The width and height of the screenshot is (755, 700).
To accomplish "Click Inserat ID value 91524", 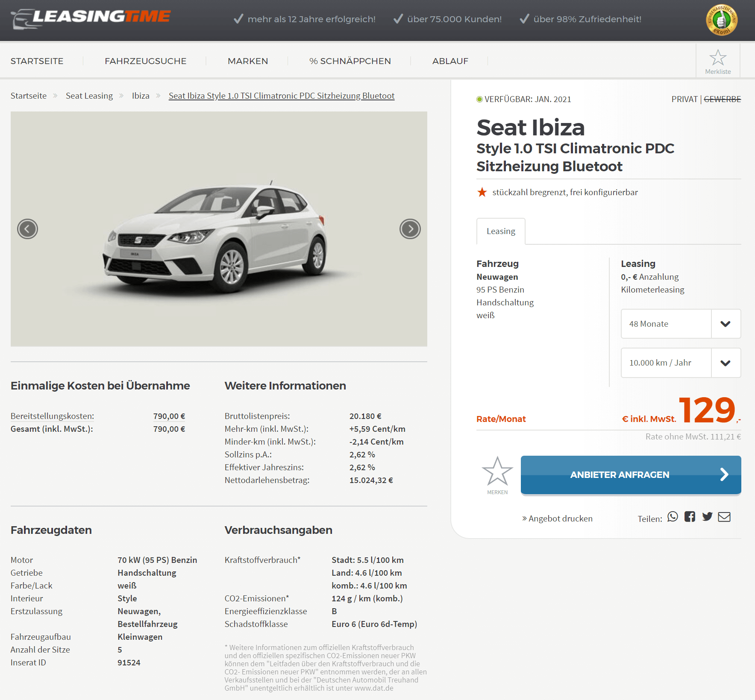I will (x=129, y=662).
